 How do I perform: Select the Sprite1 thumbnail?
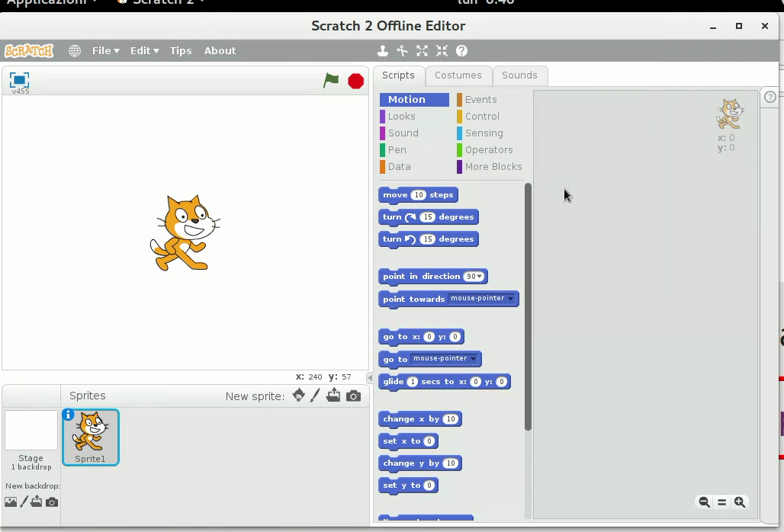[90, 437]
